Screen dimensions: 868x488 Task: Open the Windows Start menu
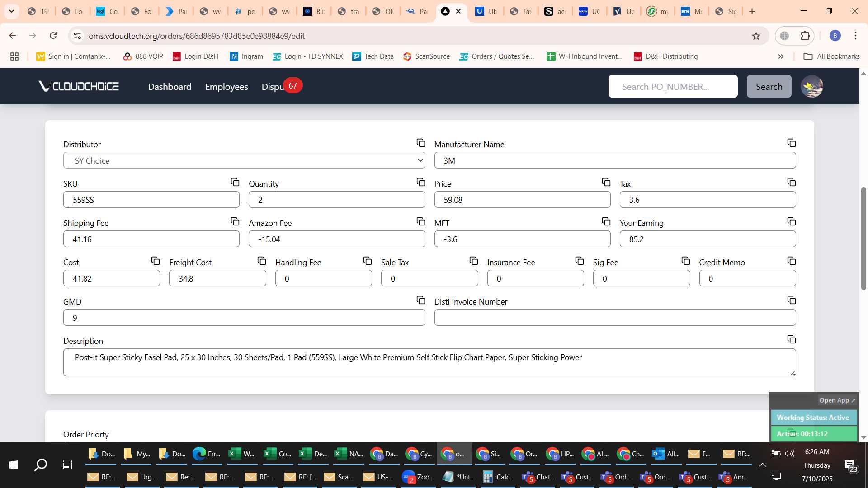[14, 465]
